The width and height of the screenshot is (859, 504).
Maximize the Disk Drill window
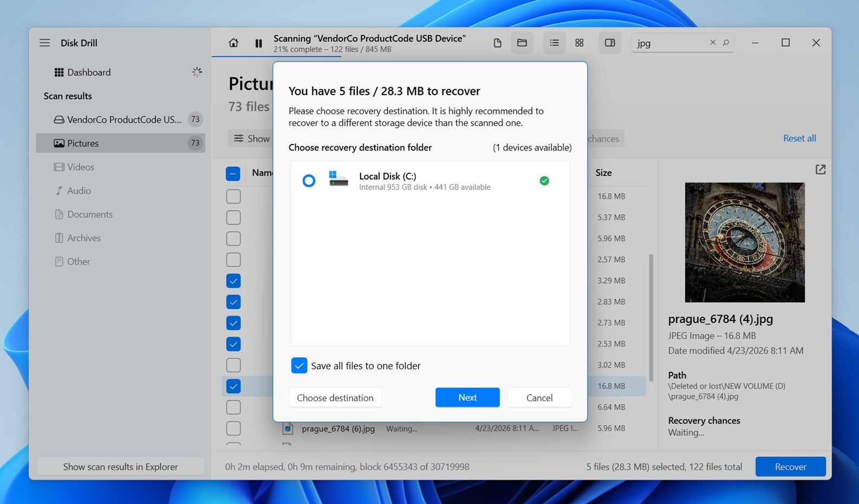pyautogui.click(x=785, y=43)
